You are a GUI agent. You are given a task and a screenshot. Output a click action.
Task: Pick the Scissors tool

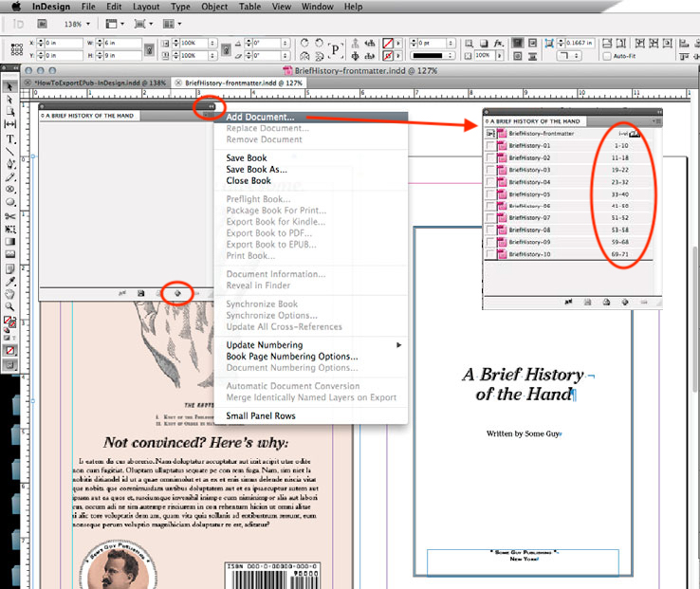[x=11, y=215]
